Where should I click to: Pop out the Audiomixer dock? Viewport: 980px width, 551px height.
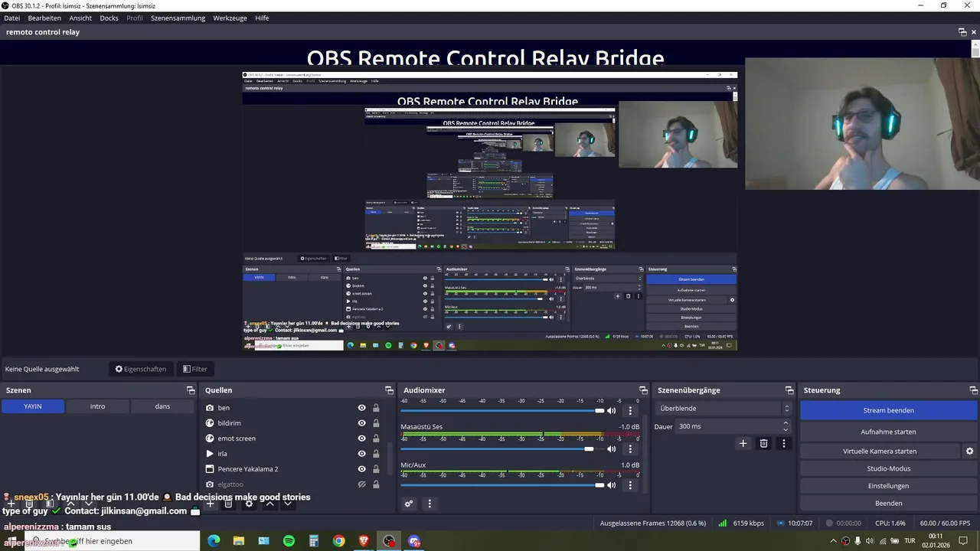coord(643,390)
